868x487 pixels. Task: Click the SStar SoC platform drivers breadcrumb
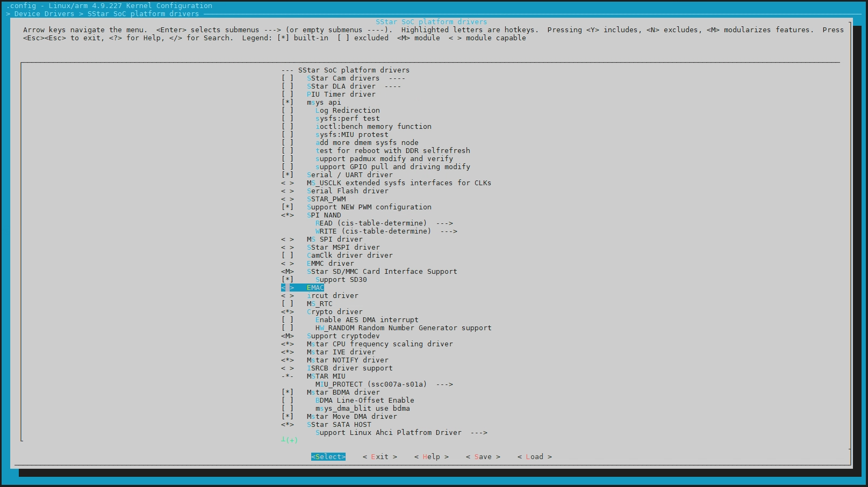(143, 14)
